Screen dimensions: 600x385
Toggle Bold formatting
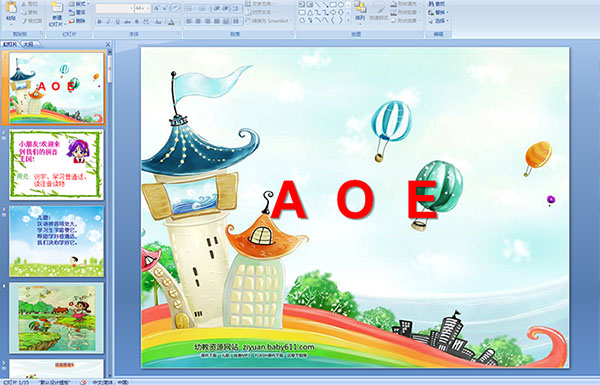tap(99, 22)
